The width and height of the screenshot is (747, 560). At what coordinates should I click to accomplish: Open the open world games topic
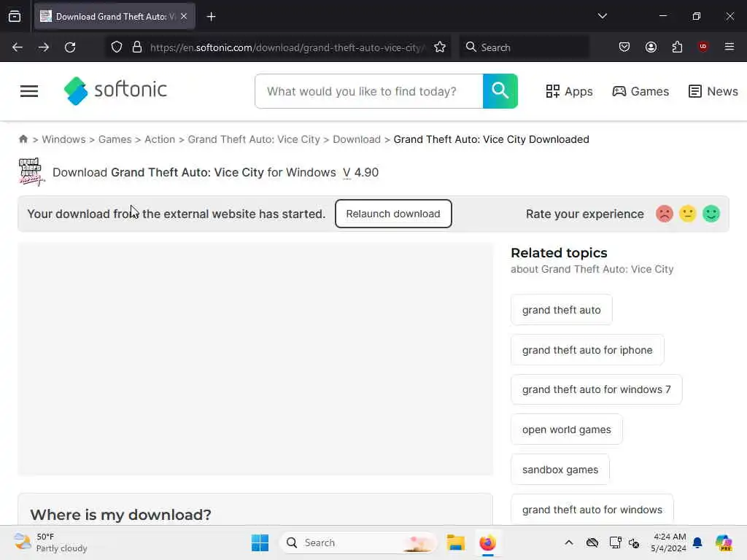[x=566, y=429]
